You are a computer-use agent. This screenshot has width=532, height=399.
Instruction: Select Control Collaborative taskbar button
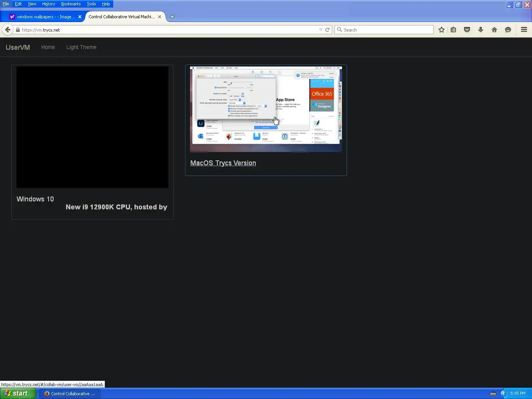tap(70, 393)
